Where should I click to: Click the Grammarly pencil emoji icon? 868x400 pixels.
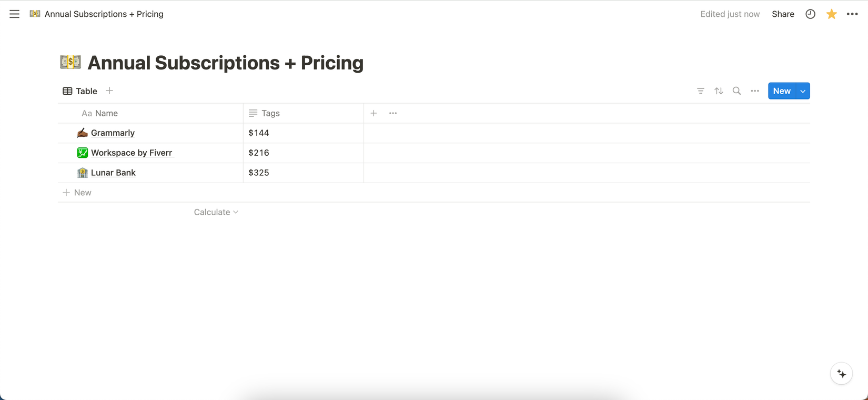(x=82, y=133)
